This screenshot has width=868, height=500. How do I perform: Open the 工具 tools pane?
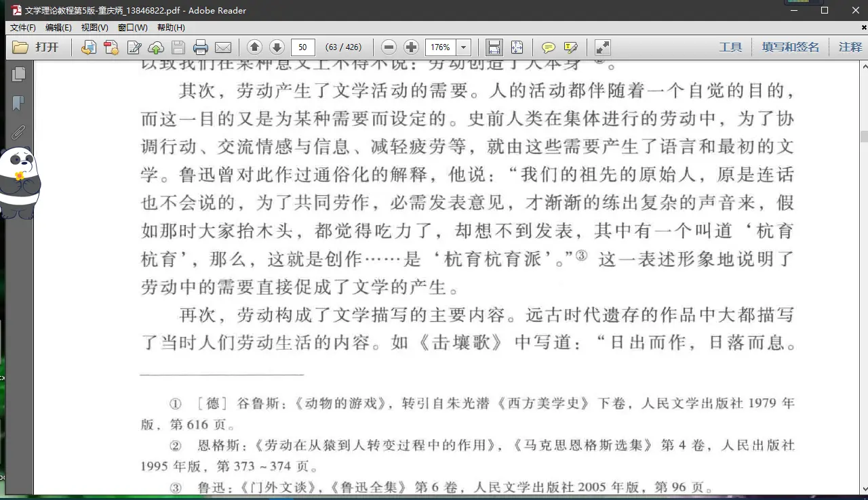[730, 47]
